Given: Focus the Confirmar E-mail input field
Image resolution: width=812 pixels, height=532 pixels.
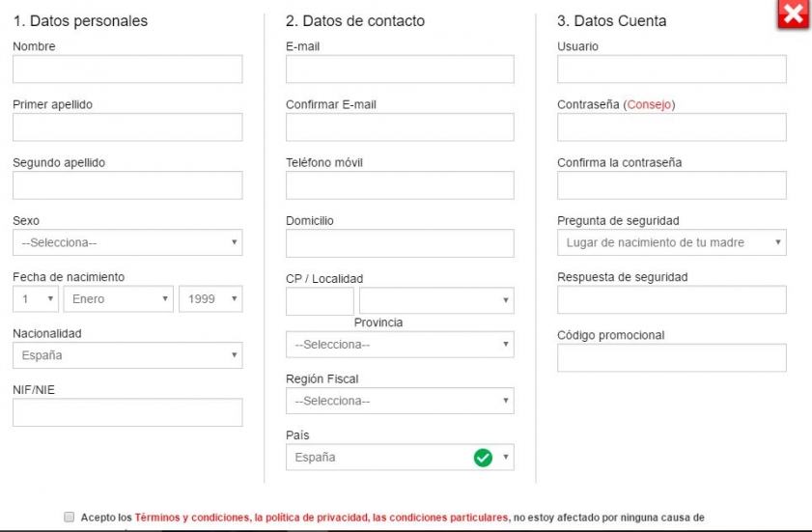Looking at the screenshot, I should (x=400, y=126).
